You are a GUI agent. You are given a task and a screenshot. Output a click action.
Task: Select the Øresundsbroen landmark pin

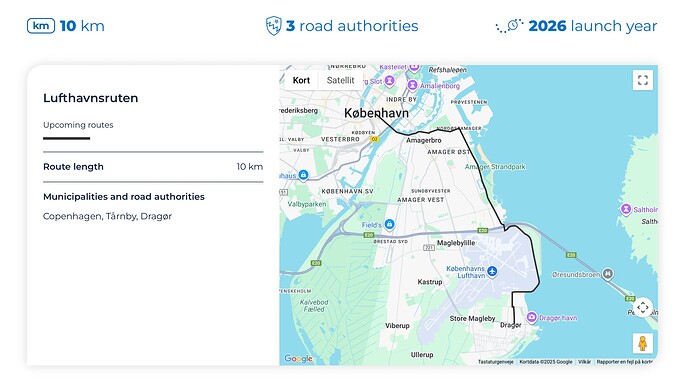[608, 274]
